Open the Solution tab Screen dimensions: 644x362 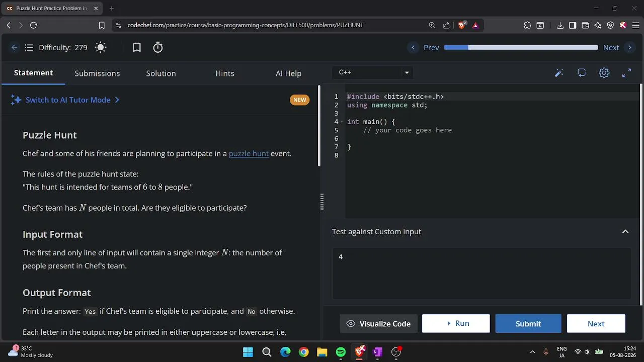[x=161, y=73]
